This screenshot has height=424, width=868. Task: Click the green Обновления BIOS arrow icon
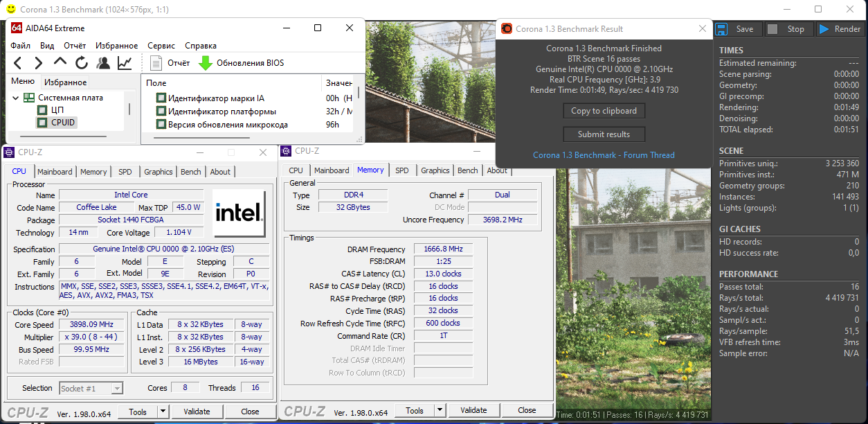[x=206, y=63]
